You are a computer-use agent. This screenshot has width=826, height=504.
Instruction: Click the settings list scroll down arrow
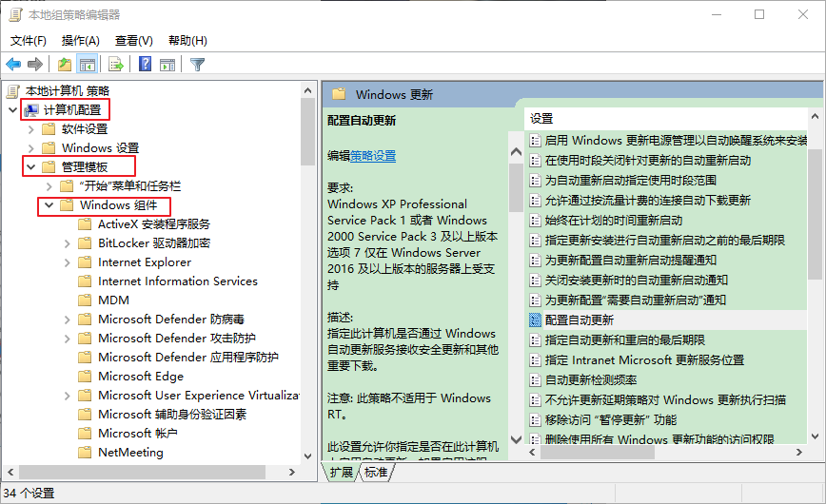tap(815, 436)
